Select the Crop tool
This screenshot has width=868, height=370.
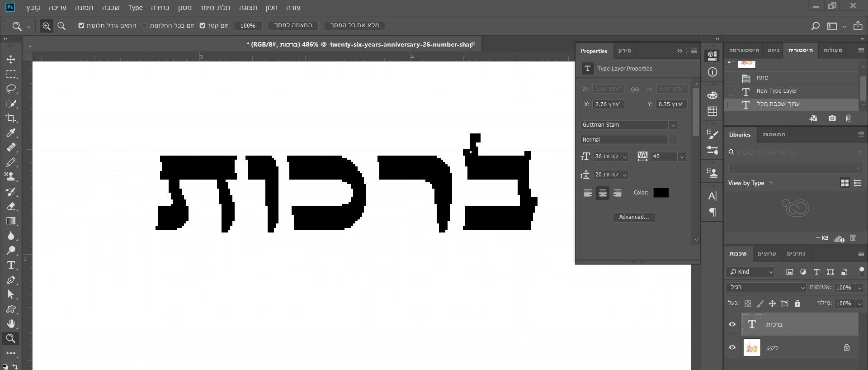point(11,118)
